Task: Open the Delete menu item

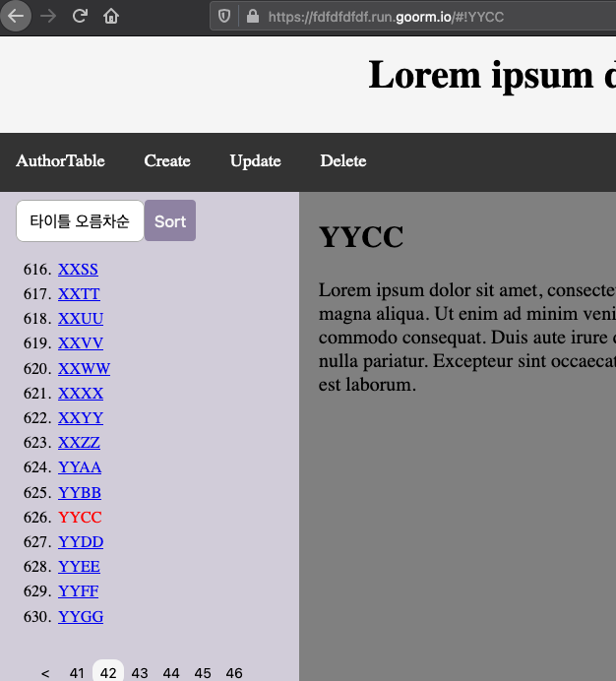Action: 343,160
